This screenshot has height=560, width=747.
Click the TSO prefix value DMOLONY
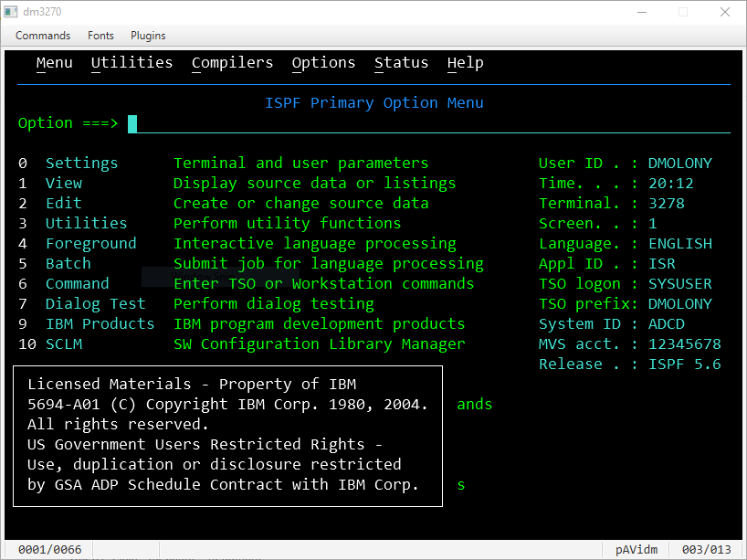pyautogui.click(x=679, y=303)
